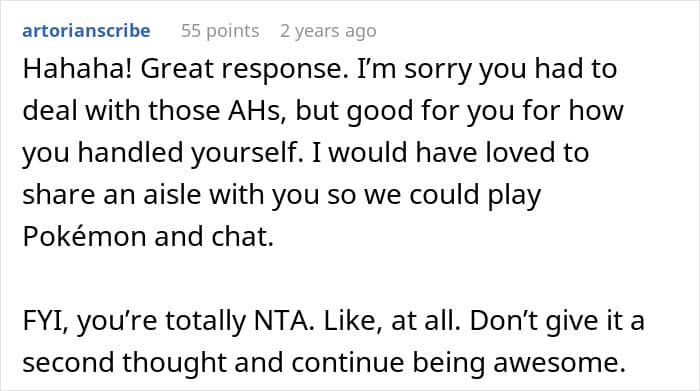Click the words Like, at all
This screenshot has width=700, height=391.
(x=392, y=320)
